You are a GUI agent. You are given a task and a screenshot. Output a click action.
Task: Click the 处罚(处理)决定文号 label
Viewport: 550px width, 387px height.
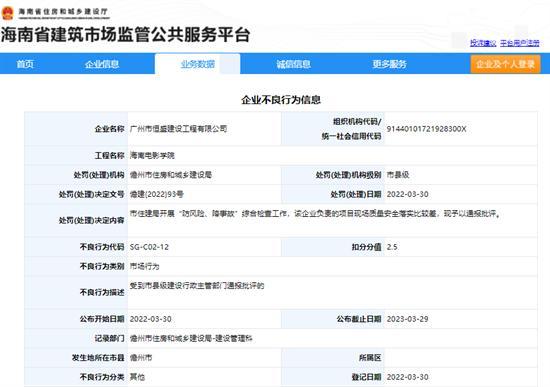pos(92,194)
